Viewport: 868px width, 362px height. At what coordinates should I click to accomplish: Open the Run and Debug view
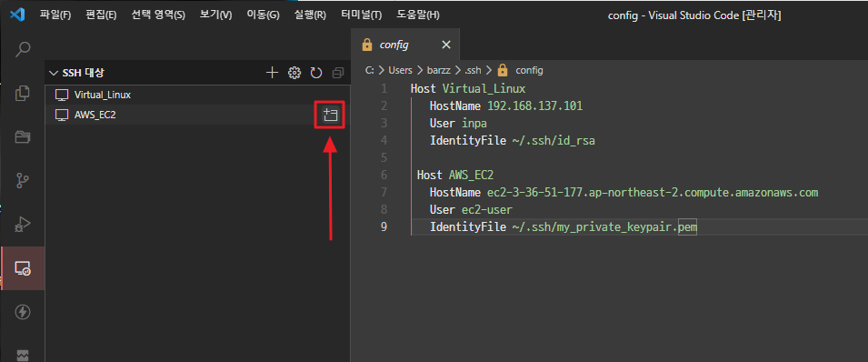pyautogui.click(x=22, y=225)
